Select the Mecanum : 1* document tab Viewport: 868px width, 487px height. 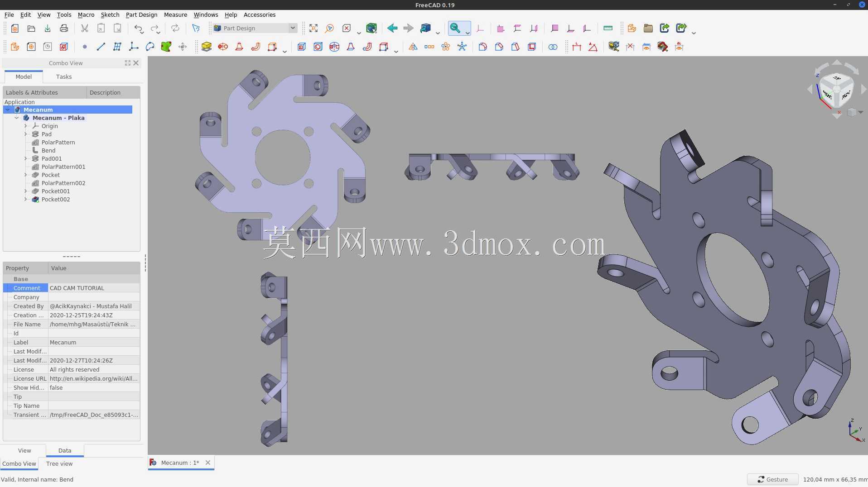(x=180, y=463)
